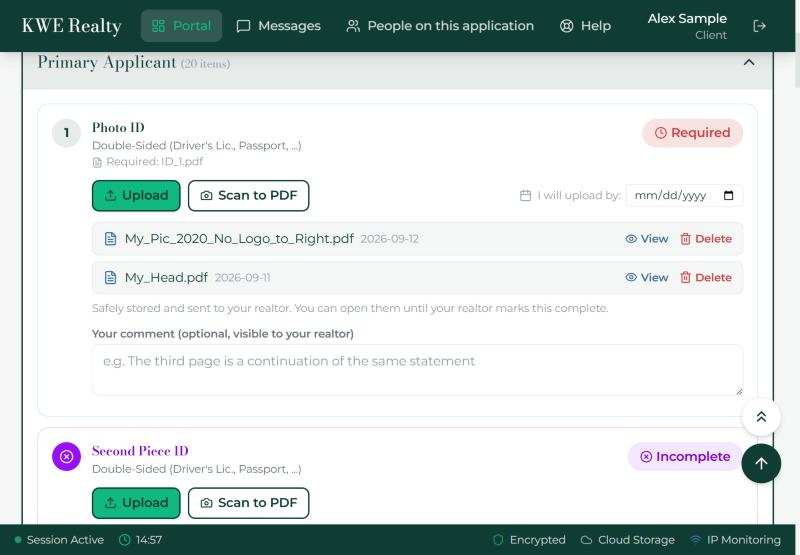The image size is (800, 555).
Task: Open the Portal tab
Action: coord(181,26)
